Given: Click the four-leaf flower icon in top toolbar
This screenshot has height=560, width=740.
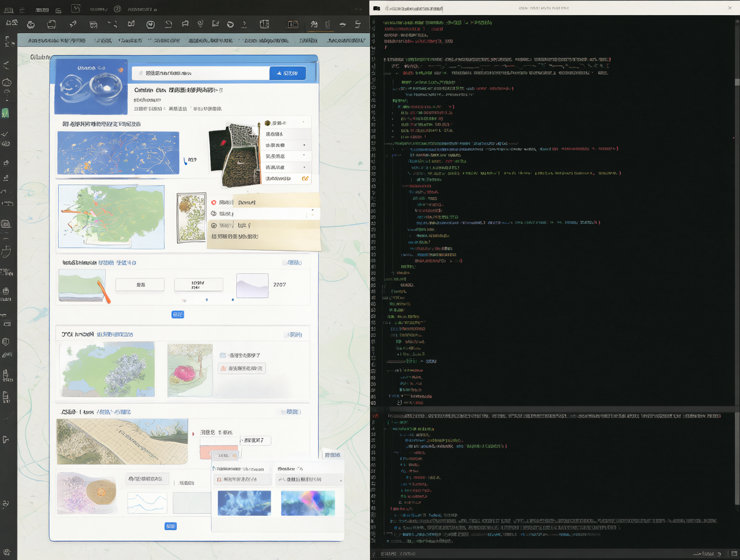Looking at the screenshot, I should click(31, 24).
